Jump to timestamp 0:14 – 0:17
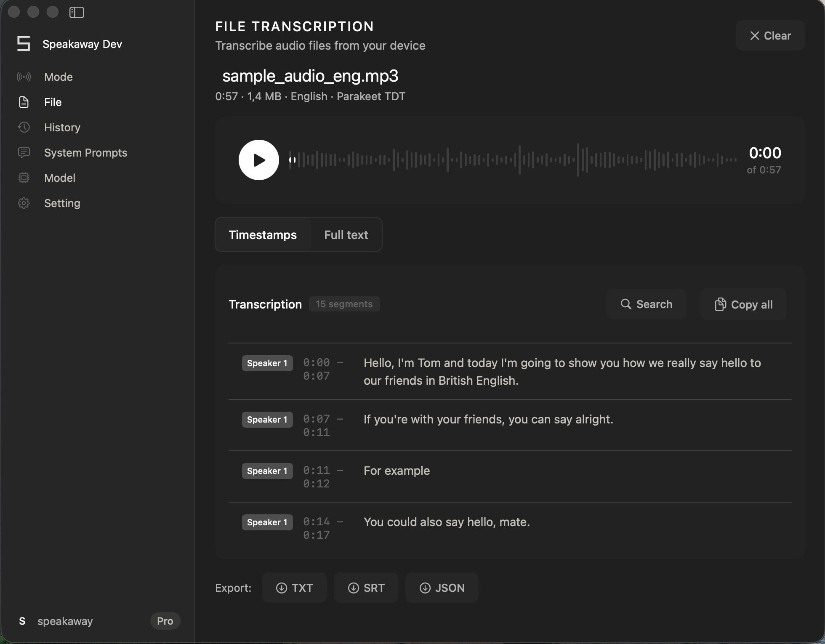The width and height of the screenshot is (825, 644). tap(323, 528)
